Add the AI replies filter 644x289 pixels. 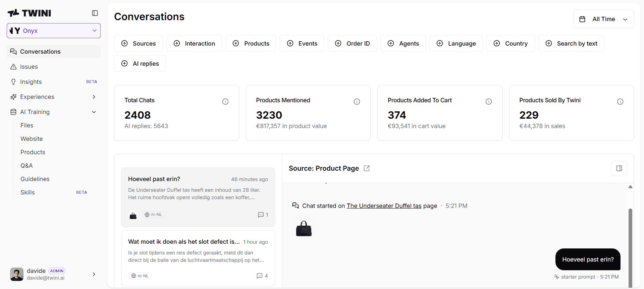[x=140, y=64]
